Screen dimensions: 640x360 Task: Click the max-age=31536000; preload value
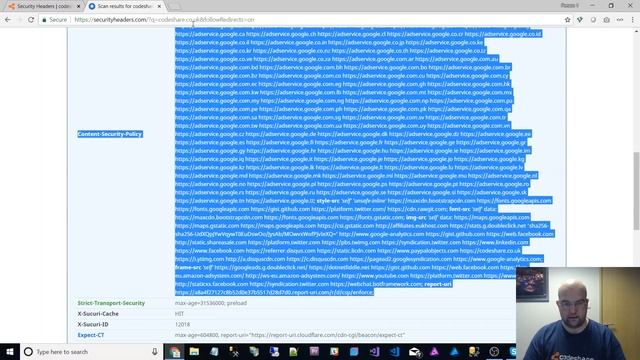click(211, 303)
